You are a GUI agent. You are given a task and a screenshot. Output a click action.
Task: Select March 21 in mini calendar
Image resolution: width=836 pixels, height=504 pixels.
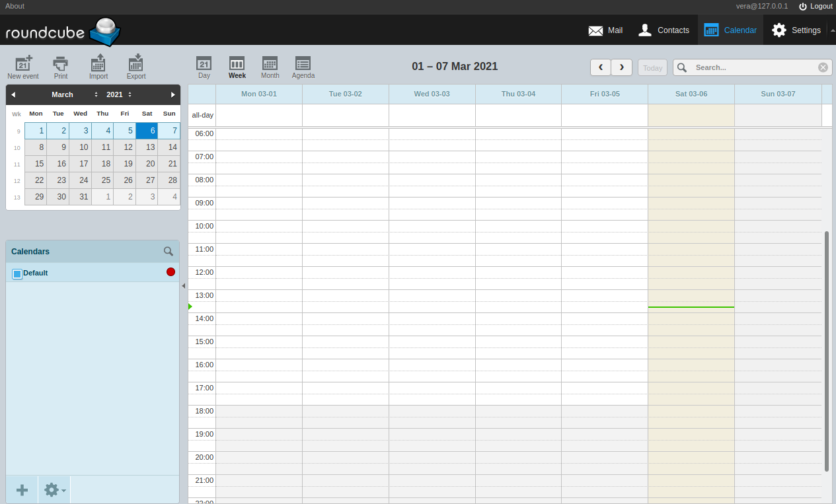tap(169, 164)
